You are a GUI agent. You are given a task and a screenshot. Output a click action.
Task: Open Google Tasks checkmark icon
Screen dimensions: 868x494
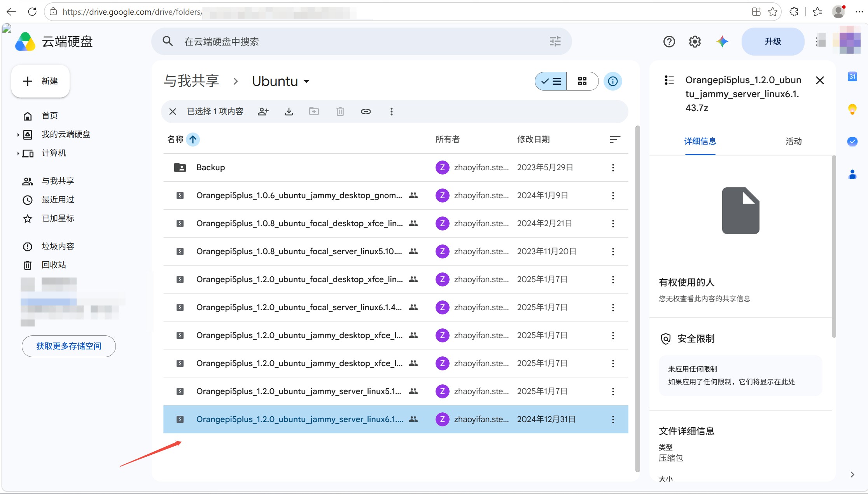pyautogui.click(x=852, y=141)
